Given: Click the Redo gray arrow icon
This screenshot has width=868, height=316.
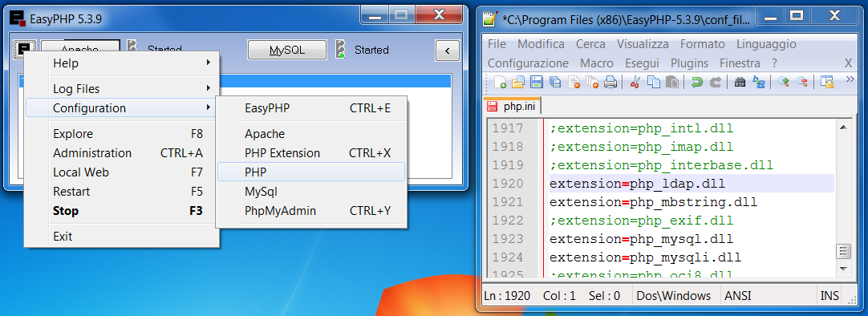Looking at the screenshot, I should (716, 83).
